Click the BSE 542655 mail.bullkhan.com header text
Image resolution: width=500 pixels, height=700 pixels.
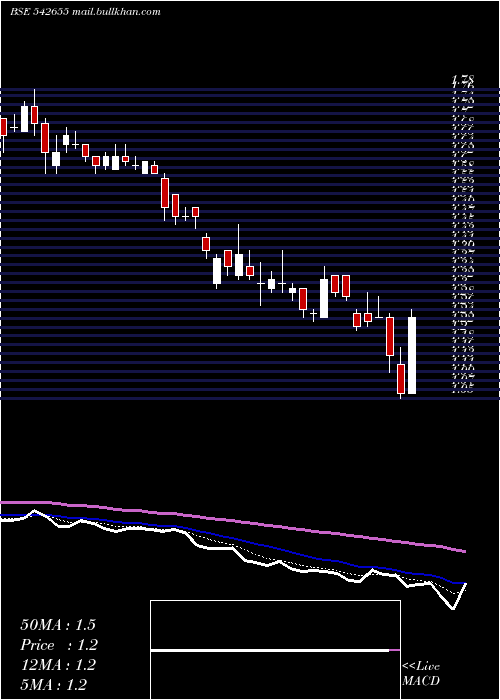pyautogui.click(x=85, y=12)
